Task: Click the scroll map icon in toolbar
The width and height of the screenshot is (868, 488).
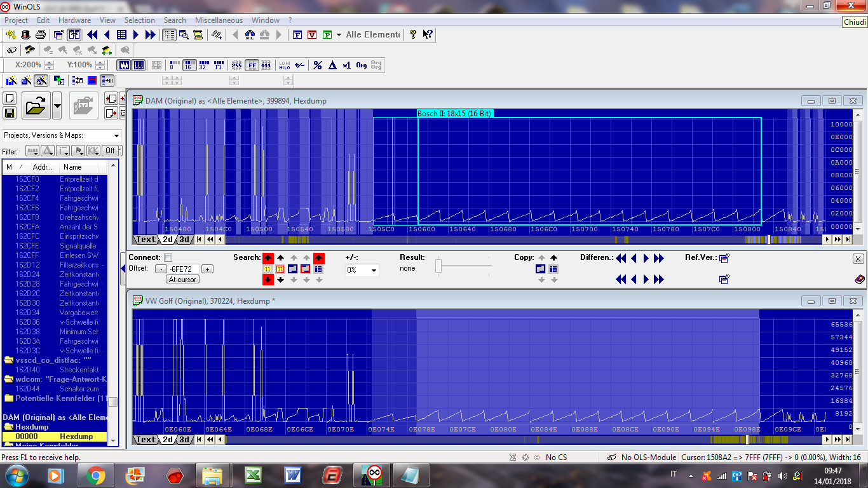Action: coord(198,34)
